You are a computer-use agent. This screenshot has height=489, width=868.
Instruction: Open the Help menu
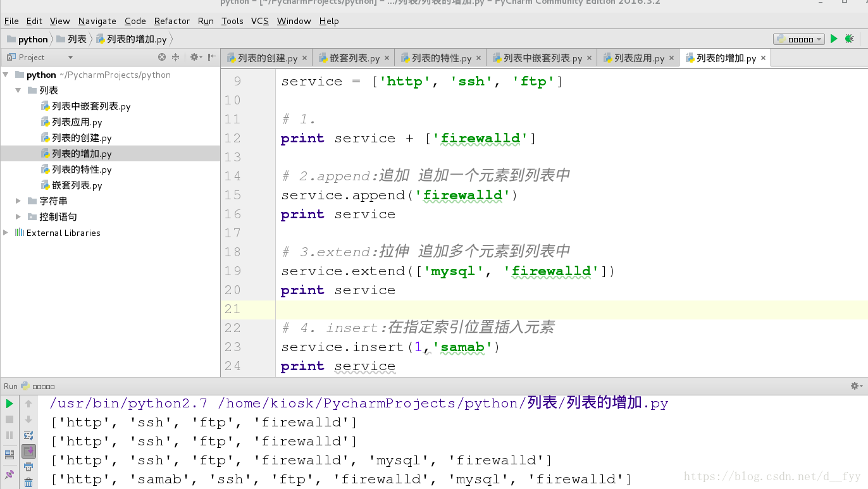tap(329, 21)
